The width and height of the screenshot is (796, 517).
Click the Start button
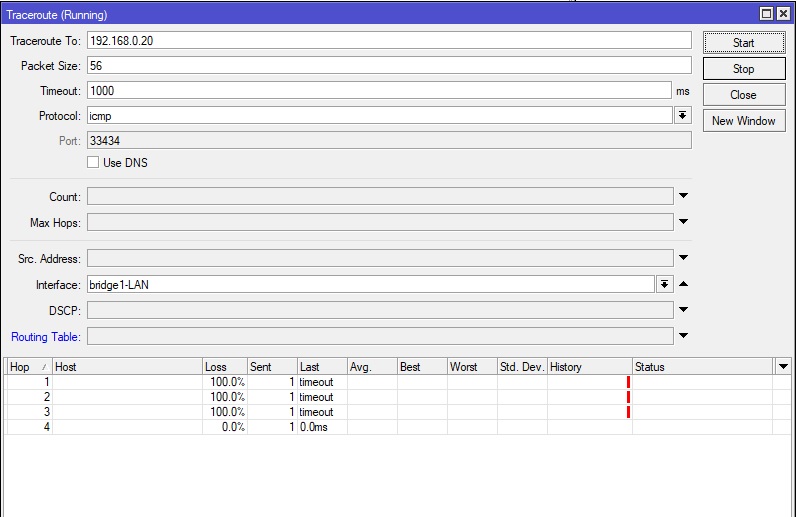744,43
